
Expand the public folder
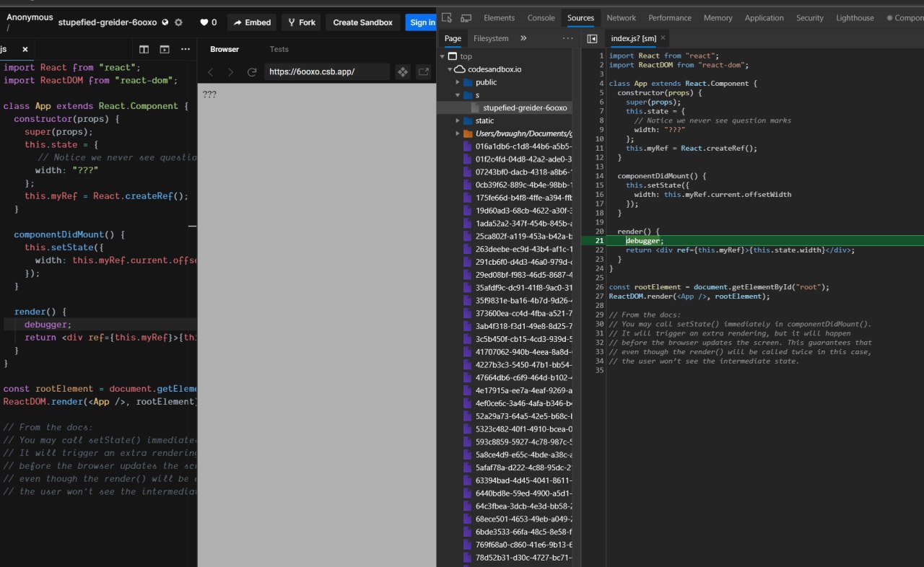coord(458,82)
